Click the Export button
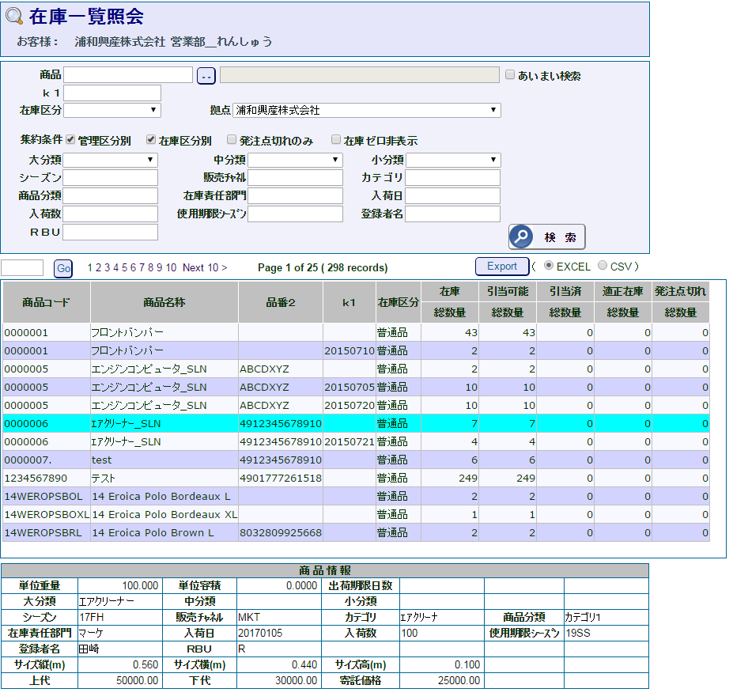 (x=502, y=267)
